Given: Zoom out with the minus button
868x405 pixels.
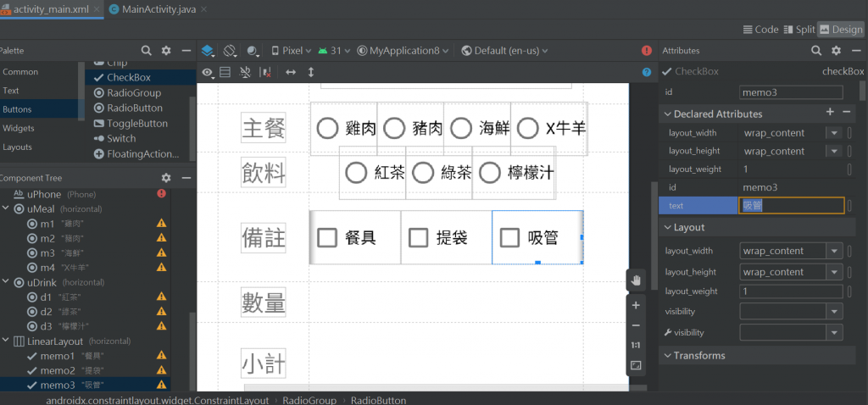Looking at the screenshot, I should click(636, 325).
